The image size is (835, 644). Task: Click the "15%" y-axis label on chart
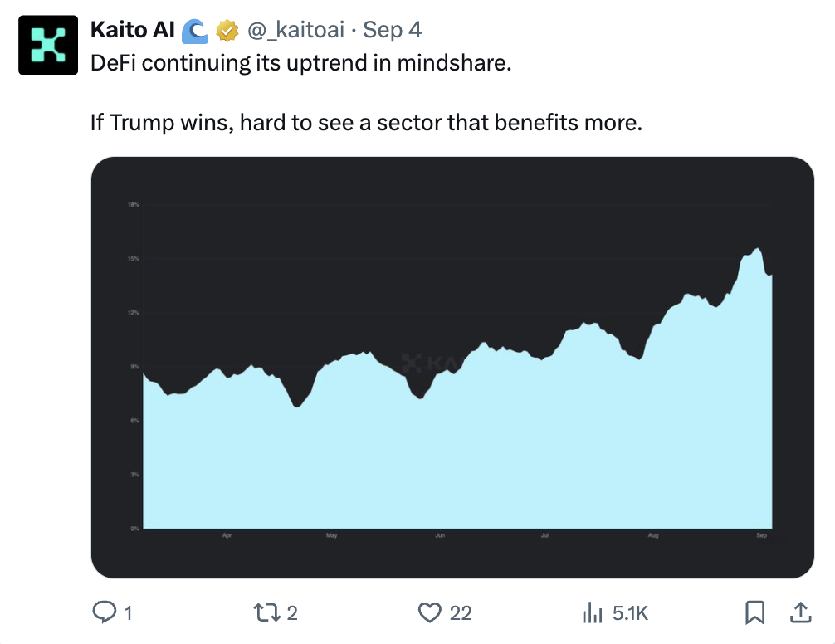[133, 259]
